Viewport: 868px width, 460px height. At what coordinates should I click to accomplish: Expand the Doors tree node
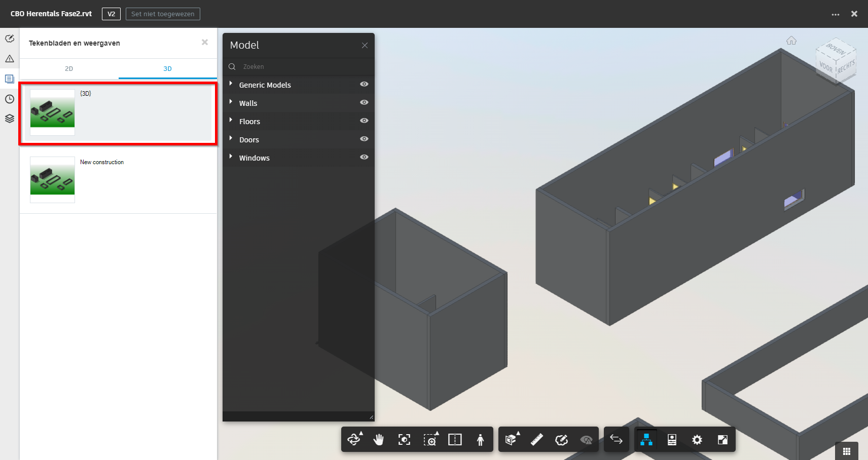[231, 138]
